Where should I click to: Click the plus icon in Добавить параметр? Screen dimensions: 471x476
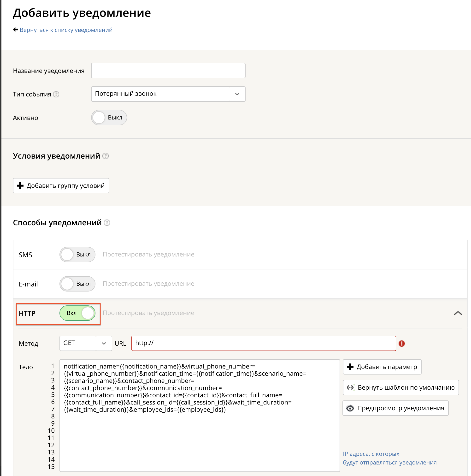[350, 367]
